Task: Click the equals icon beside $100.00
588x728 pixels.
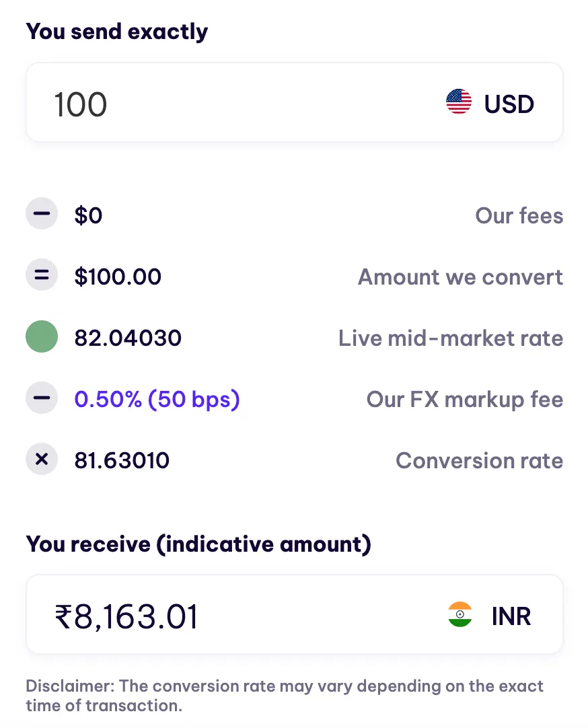Action: pos(42,275)
